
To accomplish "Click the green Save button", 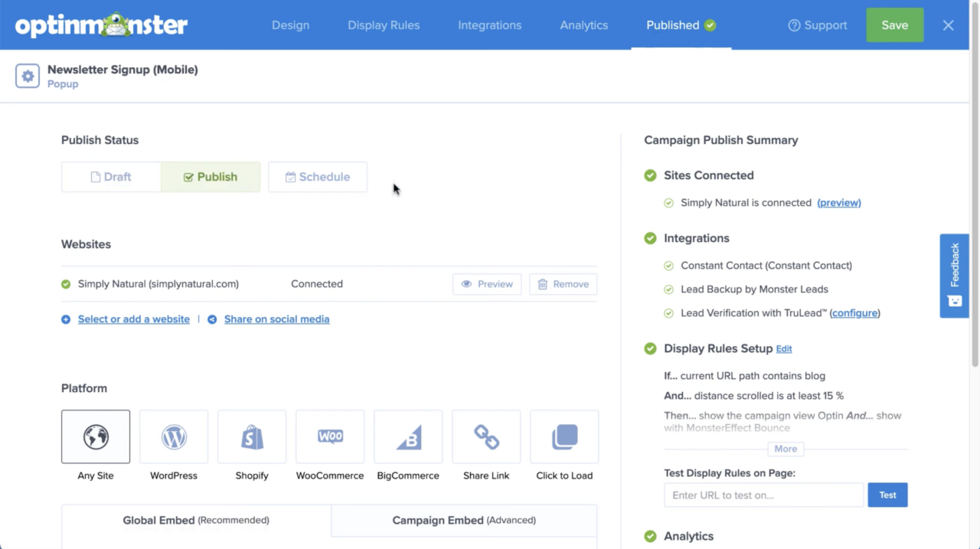I will [x=894, y=25].
